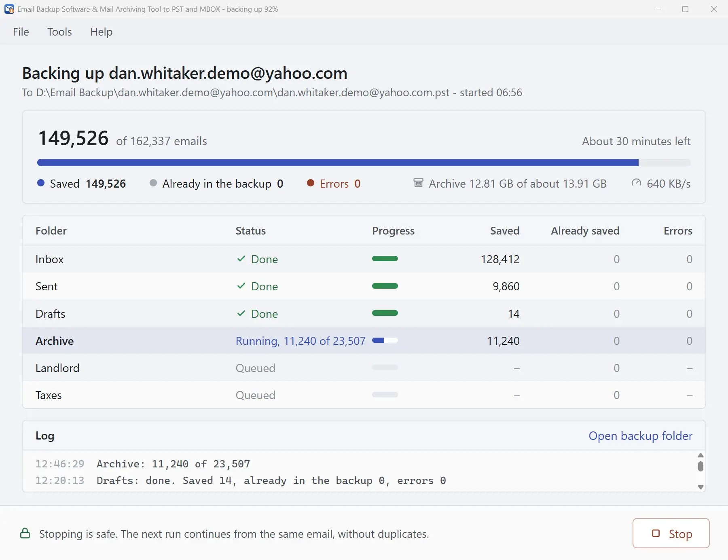Screen dimensions: 728x560
Task: Click the log scrollbar down arrow
Action: 700,487
